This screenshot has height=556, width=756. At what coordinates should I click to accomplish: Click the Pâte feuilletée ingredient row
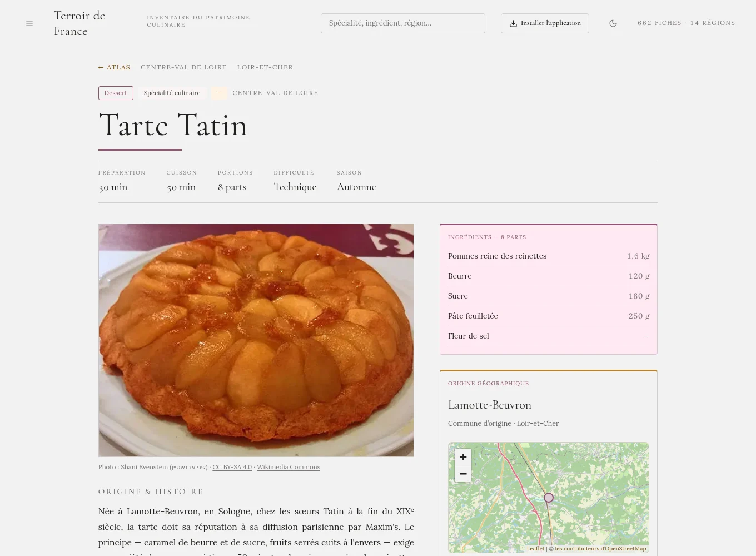[x=549, y=316]
